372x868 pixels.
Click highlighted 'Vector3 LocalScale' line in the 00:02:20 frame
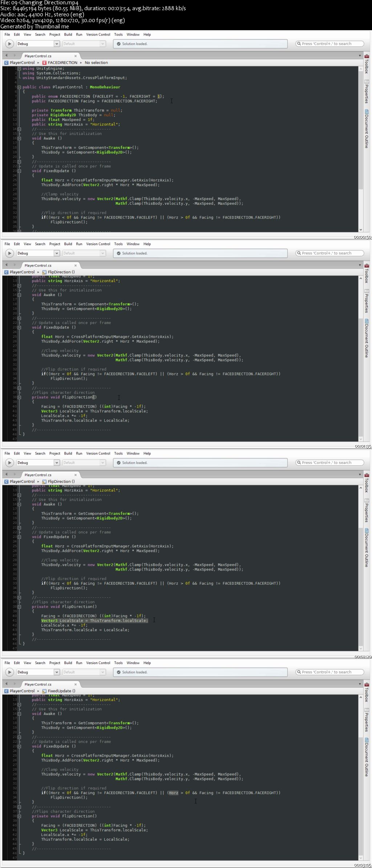point(94,621)
